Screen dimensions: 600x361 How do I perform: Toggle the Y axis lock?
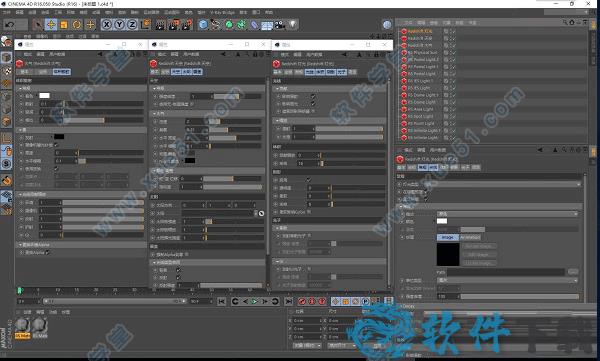[120, 25]
